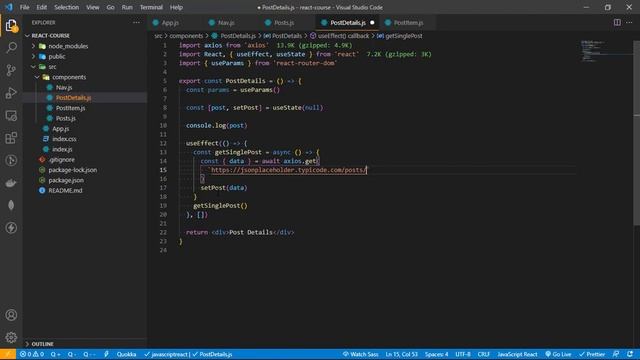Open the Selection menu
This screenshot has width=640, height=360.
tap(67, 7)
